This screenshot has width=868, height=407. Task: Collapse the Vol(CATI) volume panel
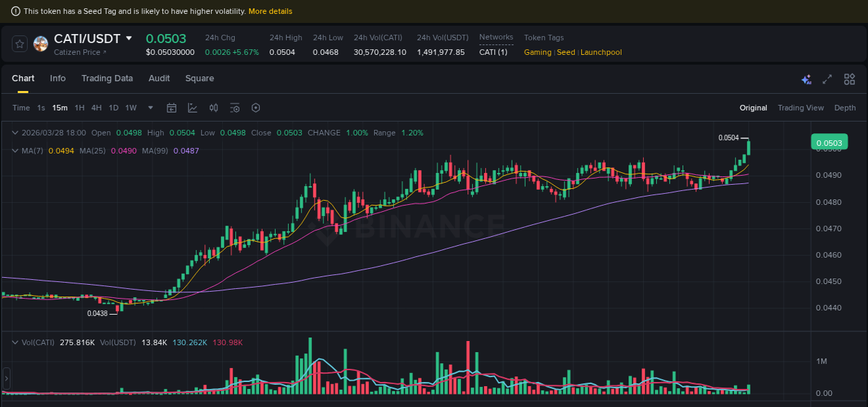pyautogui.click(x=15, y=342)
